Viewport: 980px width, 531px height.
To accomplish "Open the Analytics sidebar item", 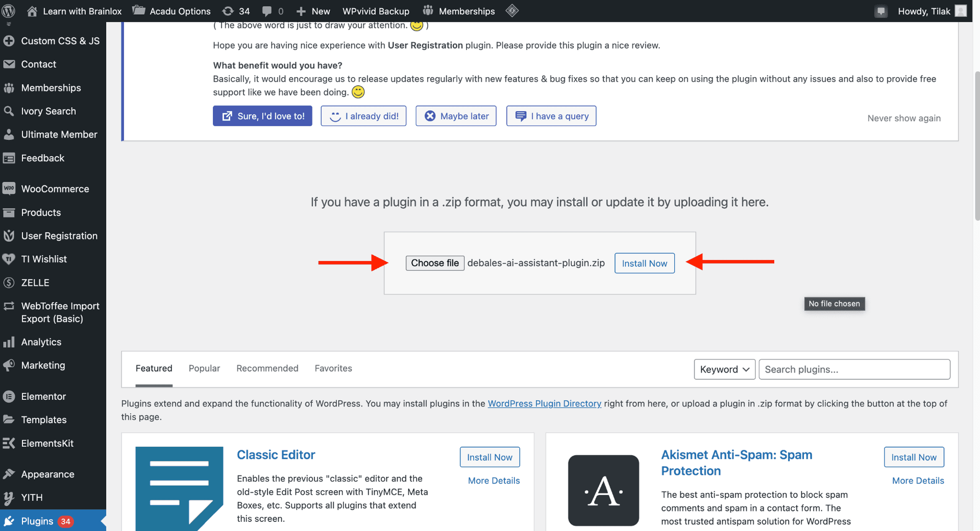I will click(40, 342).
